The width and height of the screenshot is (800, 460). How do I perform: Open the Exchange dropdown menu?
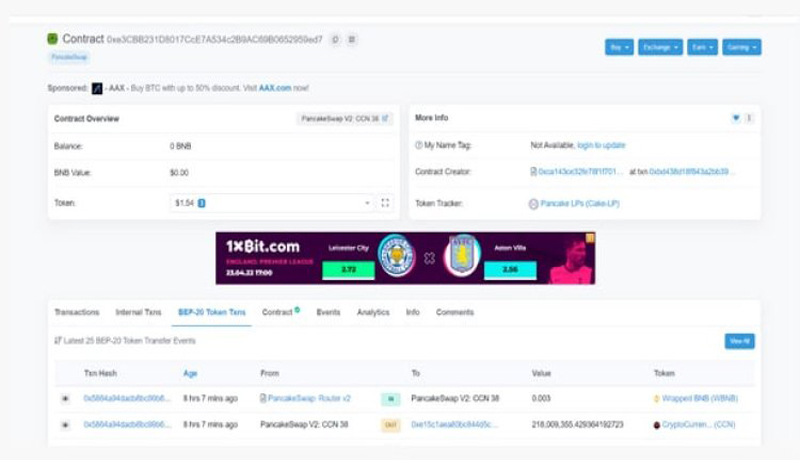coord(660,47)
